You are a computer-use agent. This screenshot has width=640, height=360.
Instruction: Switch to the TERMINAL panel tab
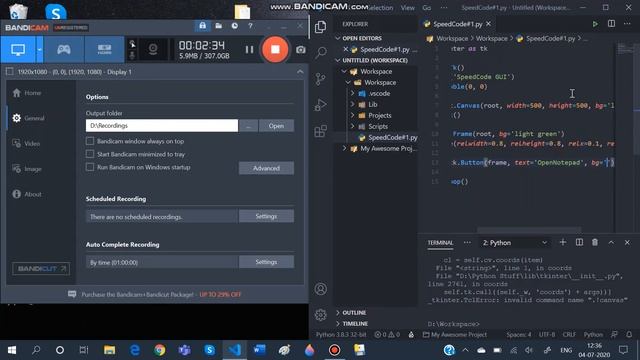pos(440,243)
